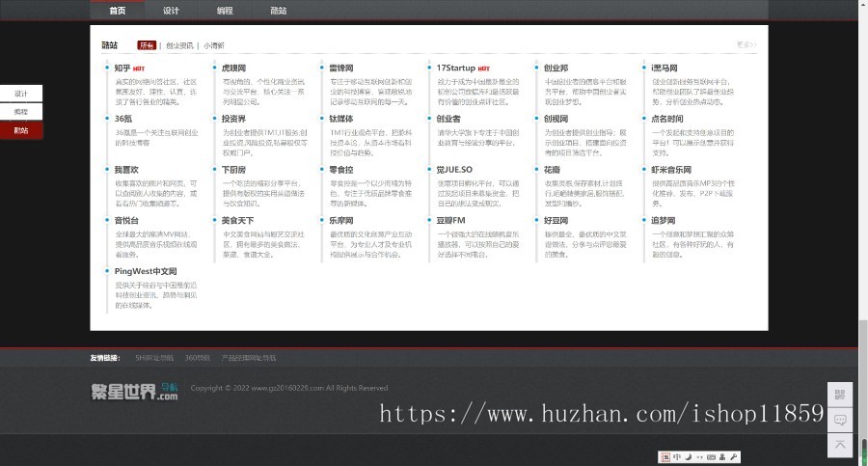Toggle the IME punctuation mode icon
868x466 pixels.
coord(699,457)
